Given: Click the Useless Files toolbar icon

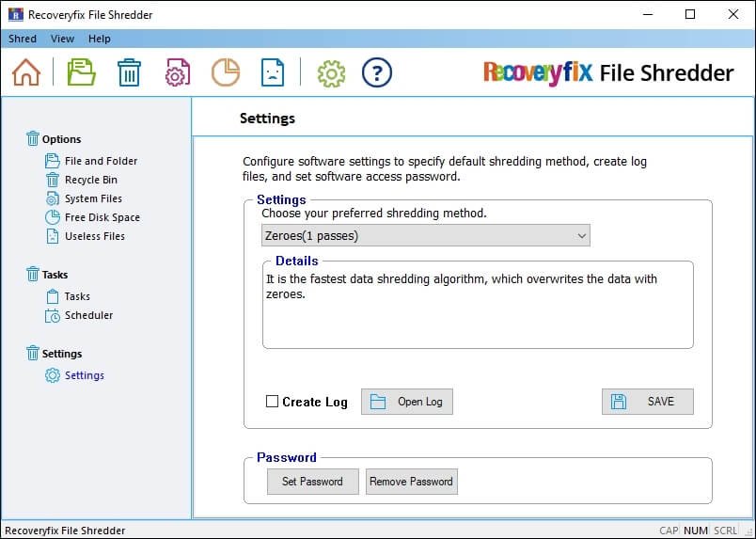Looking at the screenshot, I should click(272, 72).
